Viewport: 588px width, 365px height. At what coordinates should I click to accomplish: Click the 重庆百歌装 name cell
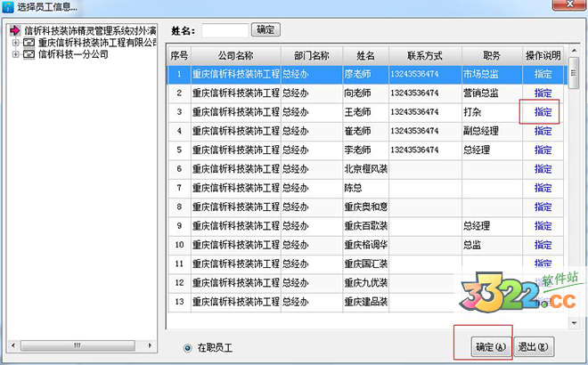[x=365, y=226]
